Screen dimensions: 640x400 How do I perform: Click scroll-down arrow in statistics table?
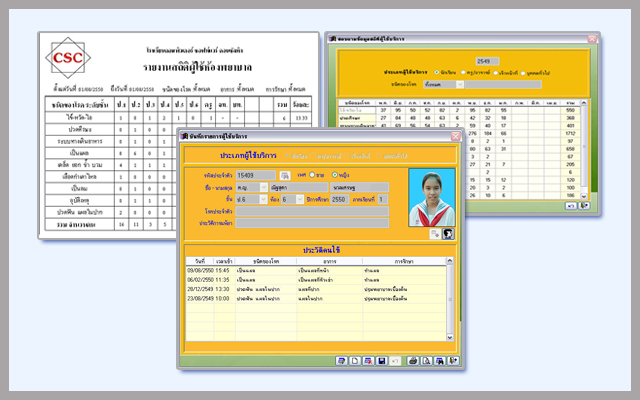click(584, 196)
